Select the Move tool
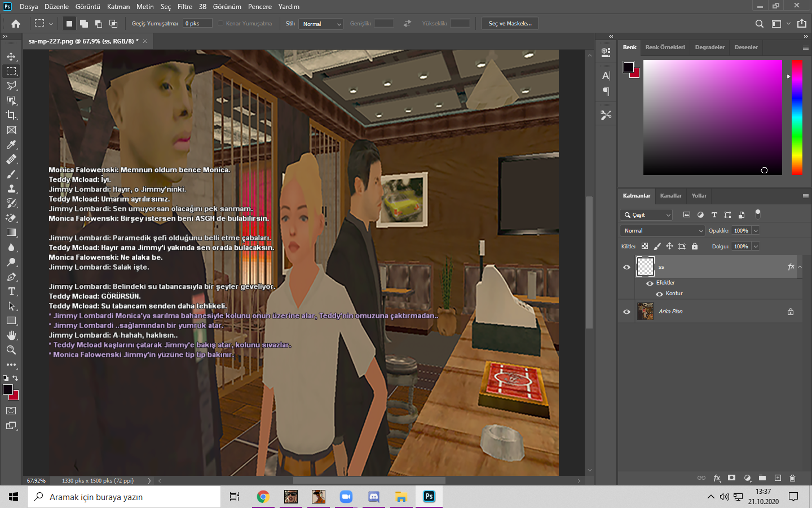Screen dimensions: 812x508 click(x=11, y=56)
